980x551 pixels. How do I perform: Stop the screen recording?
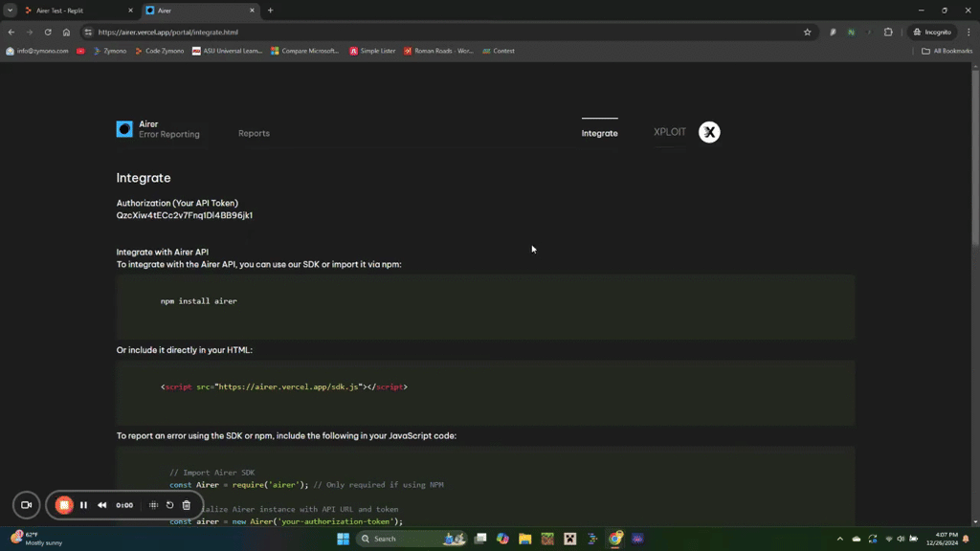pyautogui.click(x=64, y=505)
